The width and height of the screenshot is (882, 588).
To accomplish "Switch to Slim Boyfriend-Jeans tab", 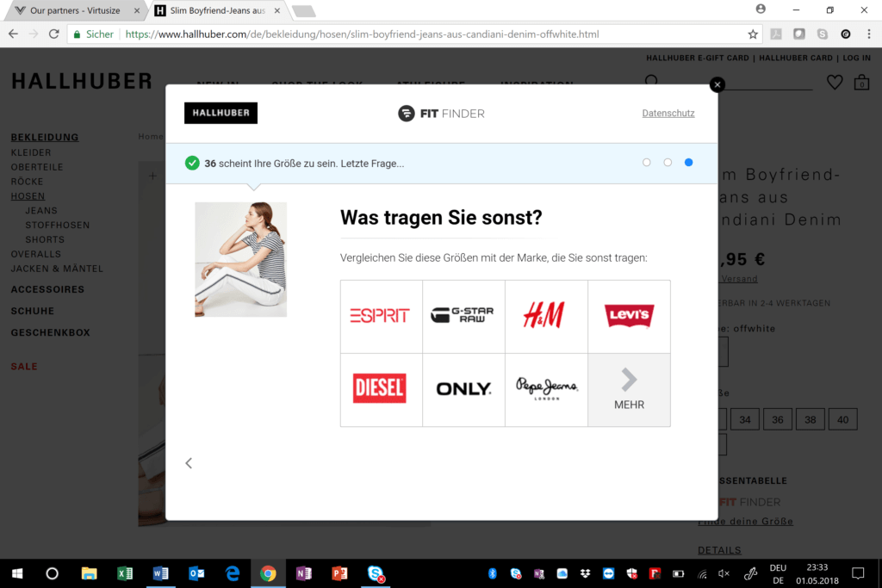I will pyautogui.click(x=217, y=10).
